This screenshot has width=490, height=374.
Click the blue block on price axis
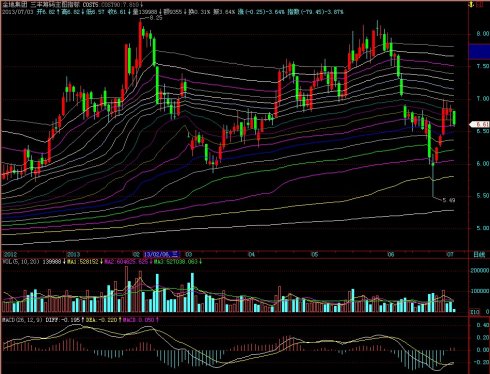click(x=479, y=52)
